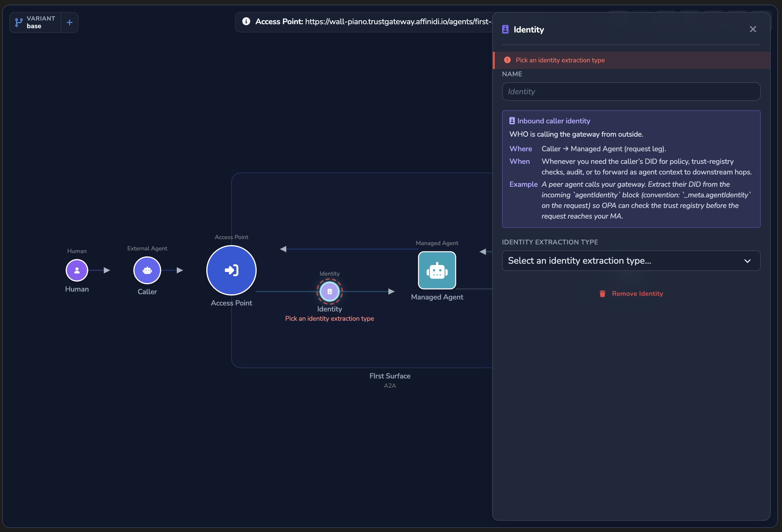The width and height of the screenshot is (782, 532).
Task: Click the Access Point node circle
Action: (231, 270)
